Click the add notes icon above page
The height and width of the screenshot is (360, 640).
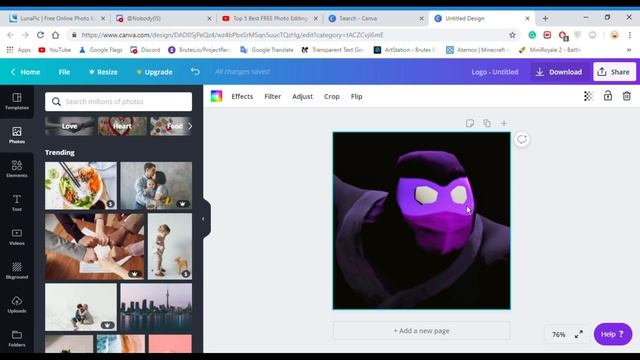pos(470,123)
